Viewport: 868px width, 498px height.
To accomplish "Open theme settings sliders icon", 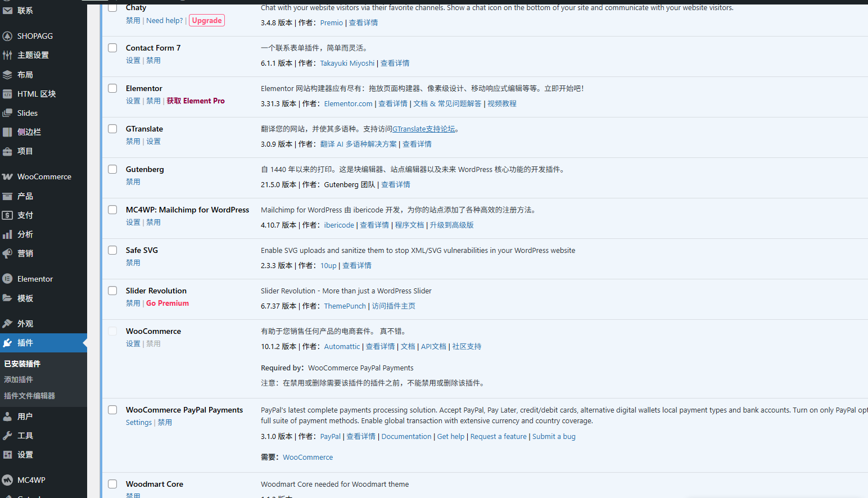I will point(7,55).
